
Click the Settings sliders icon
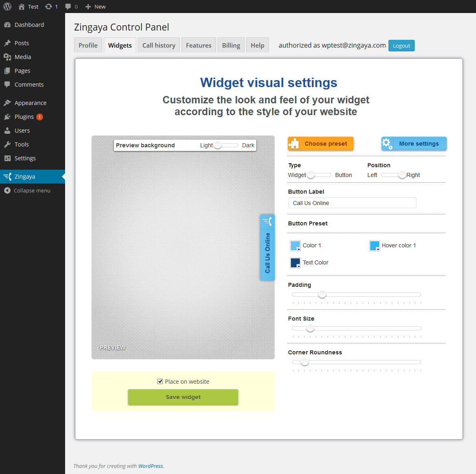(7, 158)
